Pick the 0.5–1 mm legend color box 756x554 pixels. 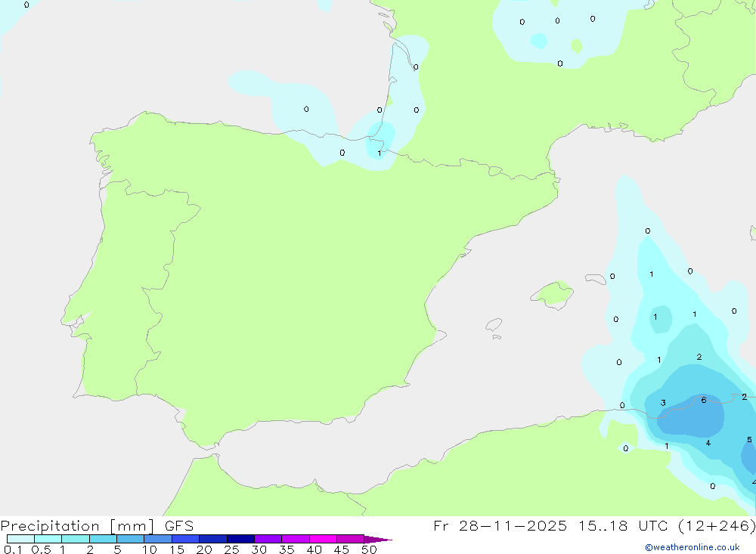[48, 539]
